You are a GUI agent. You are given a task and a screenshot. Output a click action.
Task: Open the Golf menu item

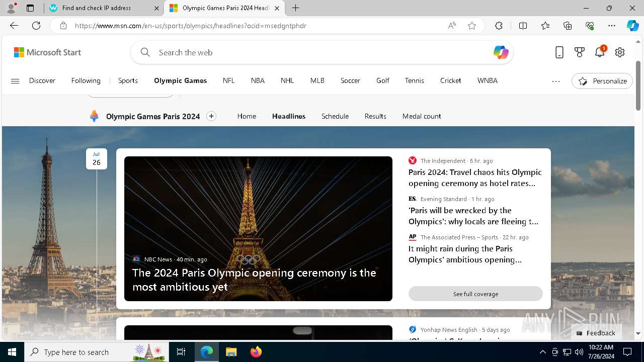tap(383, 80)
